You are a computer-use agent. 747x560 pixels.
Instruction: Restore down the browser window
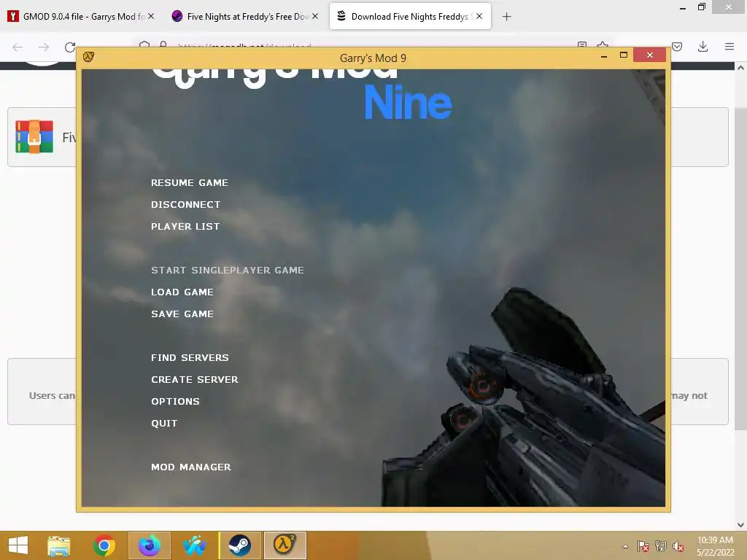[701, 7]
